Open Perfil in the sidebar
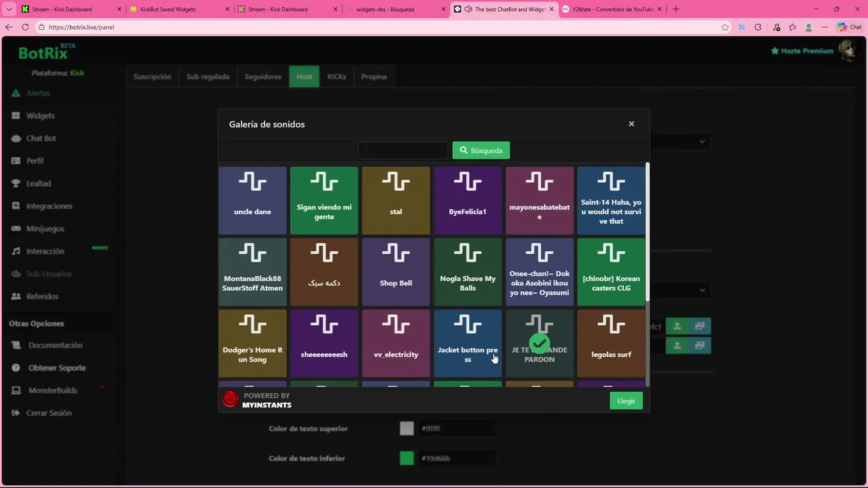868x488 pixels. (x=35, y=161)
